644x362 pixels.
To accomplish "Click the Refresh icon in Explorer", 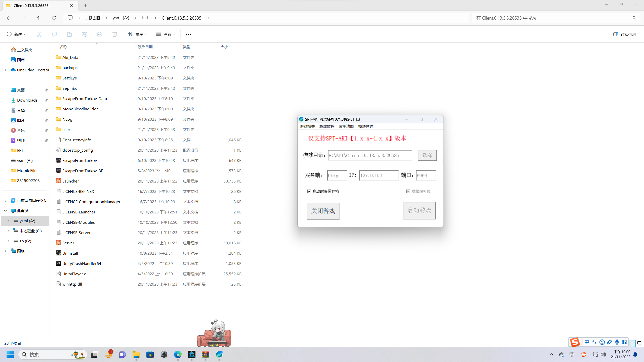I will (x=54, y=18).
